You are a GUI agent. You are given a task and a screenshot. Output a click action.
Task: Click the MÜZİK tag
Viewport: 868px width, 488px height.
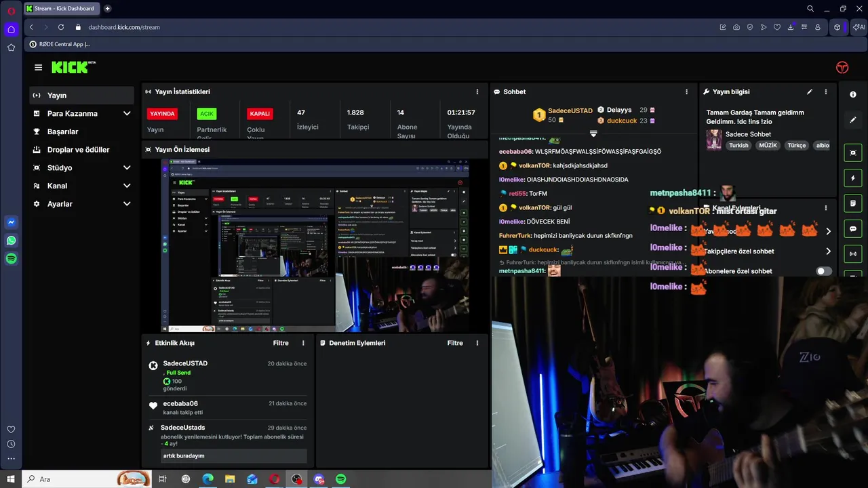coord(768,145)
